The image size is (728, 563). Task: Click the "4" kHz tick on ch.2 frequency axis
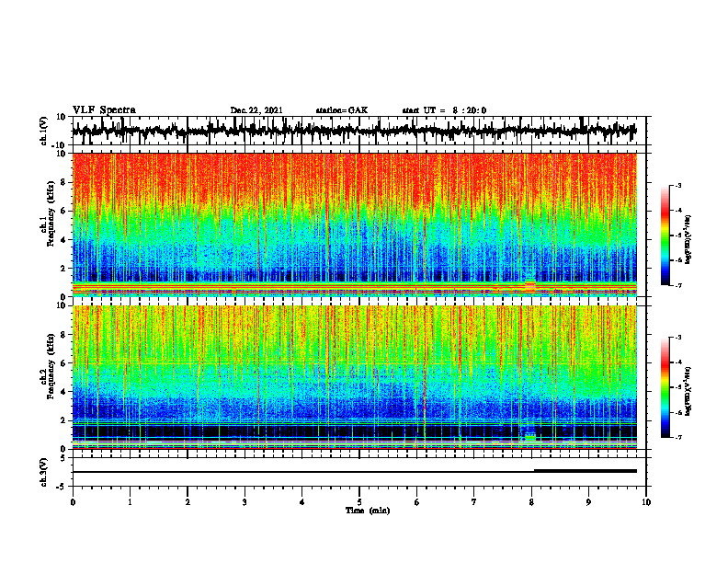[64, 392]
